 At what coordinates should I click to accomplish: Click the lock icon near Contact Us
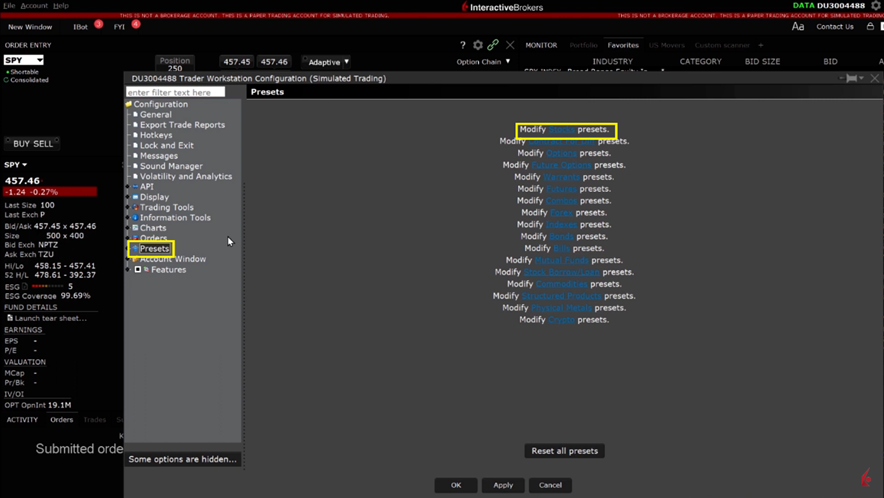click(870, 27)
